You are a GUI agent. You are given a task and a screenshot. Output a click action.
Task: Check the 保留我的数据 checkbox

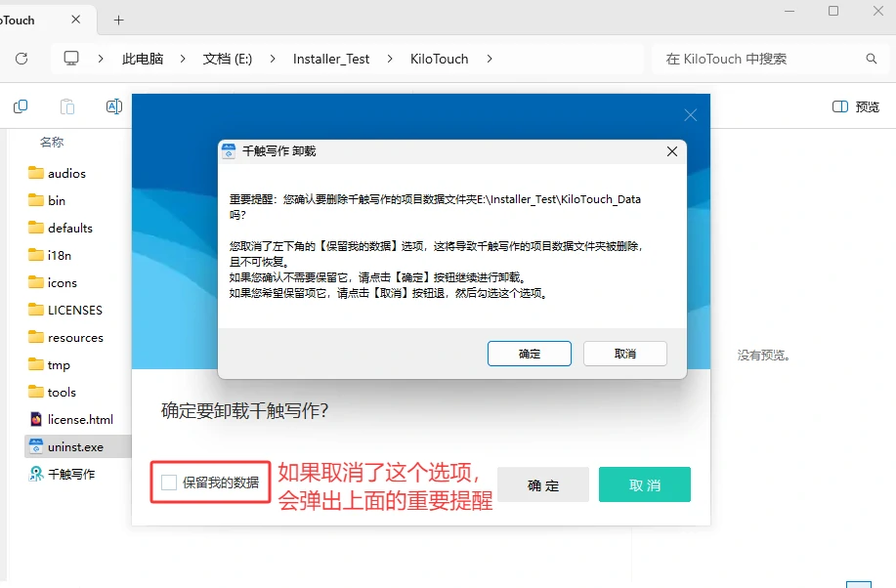click(169, 483)
